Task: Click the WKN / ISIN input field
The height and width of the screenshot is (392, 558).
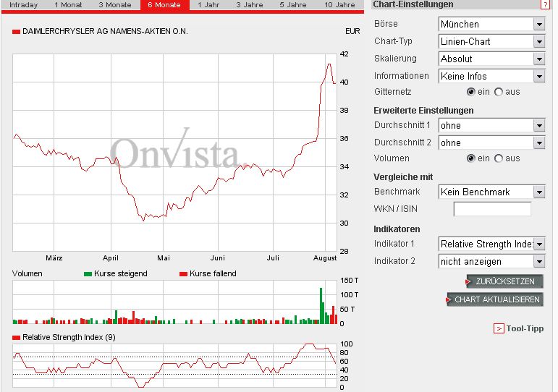Action: 492,209
